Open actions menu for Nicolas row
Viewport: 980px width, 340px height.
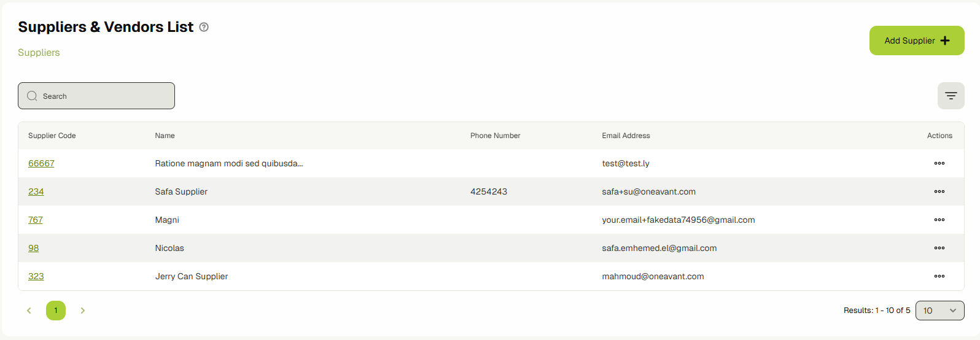click(x=939, y=248)
